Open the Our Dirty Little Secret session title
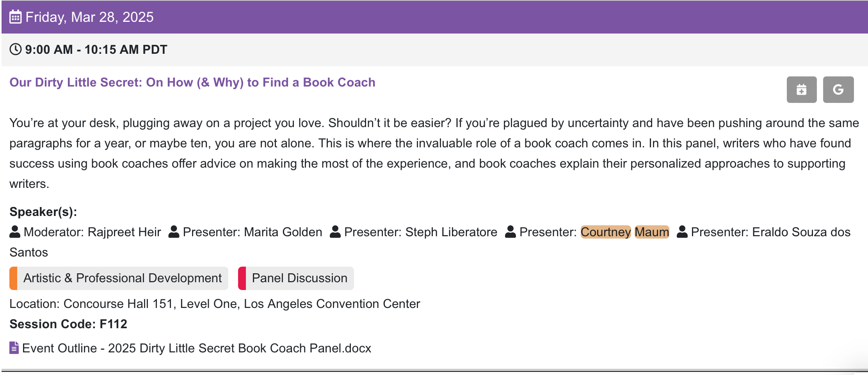This screenshot has width=868, height=375. [192, 82]
